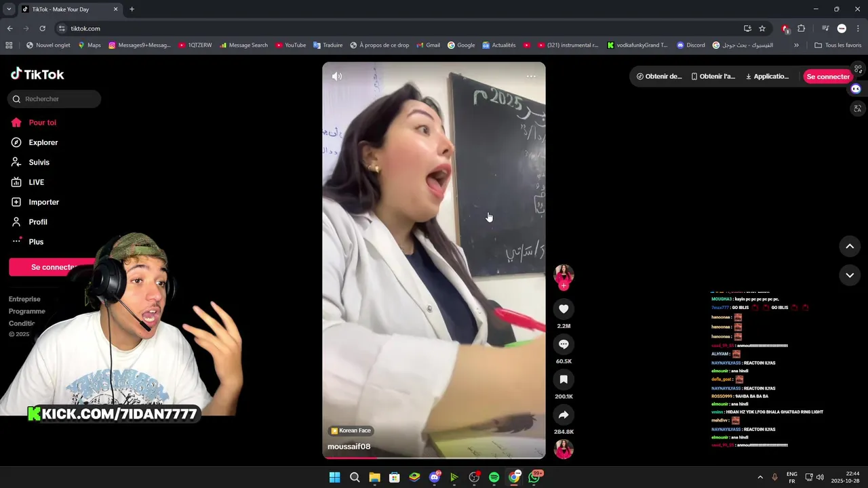Expand the Entreprise footer section
This screenshot has width=868, height=488.
[24, 299]
